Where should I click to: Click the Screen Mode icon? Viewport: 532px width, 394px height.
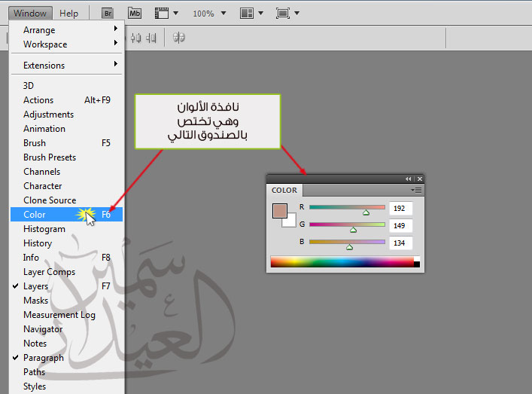(283, 14)
